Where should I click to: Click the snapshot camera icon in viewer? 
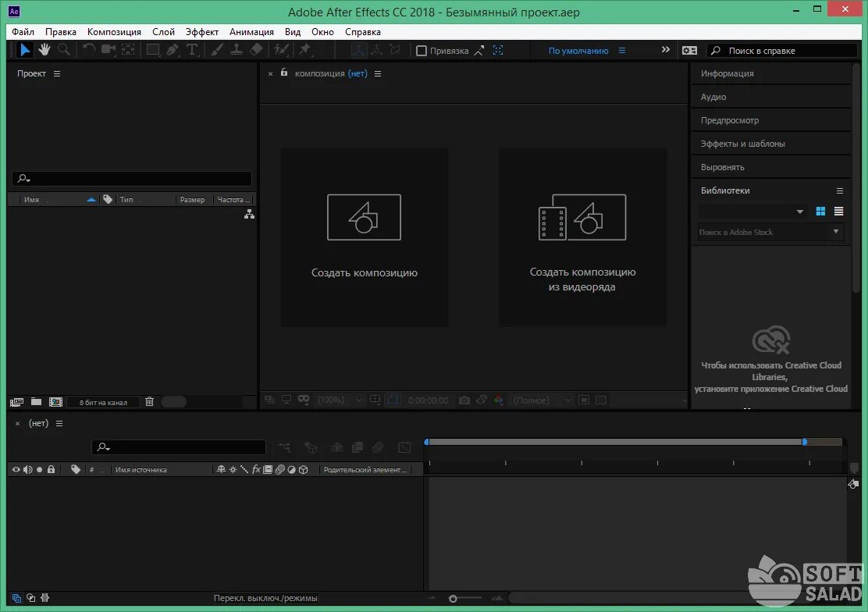464,400
